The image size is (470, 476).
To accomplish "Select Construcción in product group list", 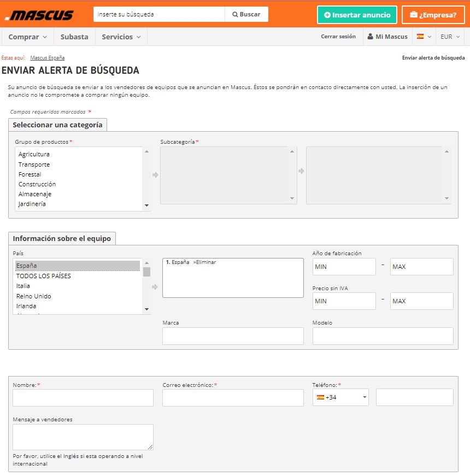I will click(37, 184).
